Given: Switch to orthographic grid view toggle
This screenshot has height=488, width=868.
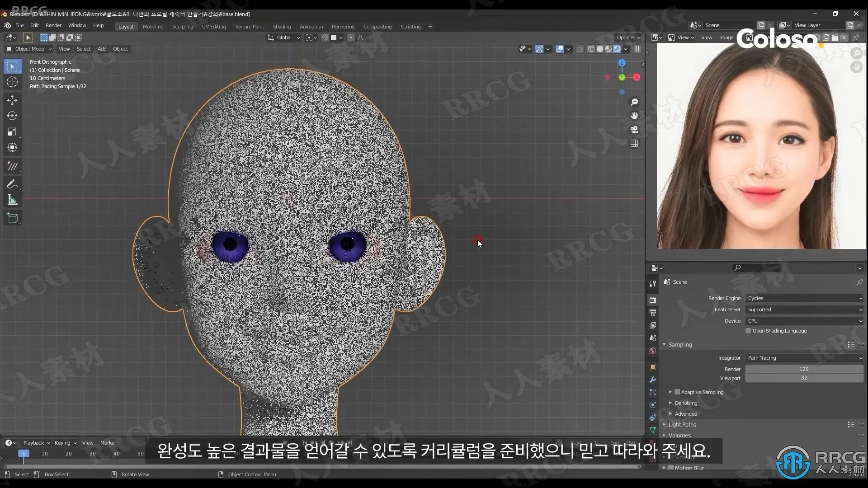Looking at the screenshot, I should [x=634, y=143].
